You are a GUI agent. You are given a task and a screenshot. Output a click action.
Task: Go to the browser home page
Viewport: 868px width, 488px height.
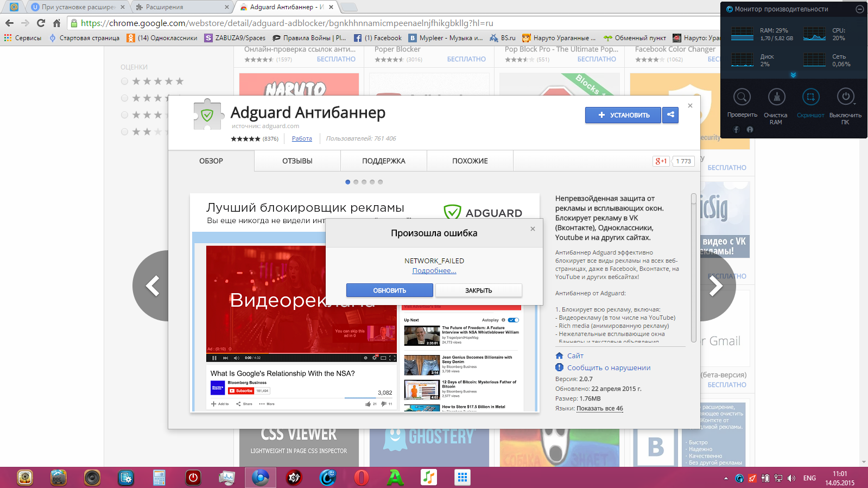(56, 23)
